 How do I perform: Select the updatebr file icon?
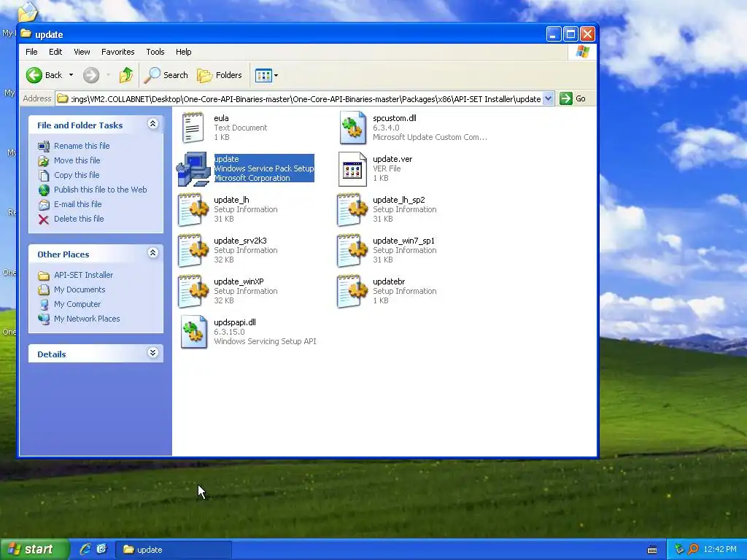click(352, 292)
